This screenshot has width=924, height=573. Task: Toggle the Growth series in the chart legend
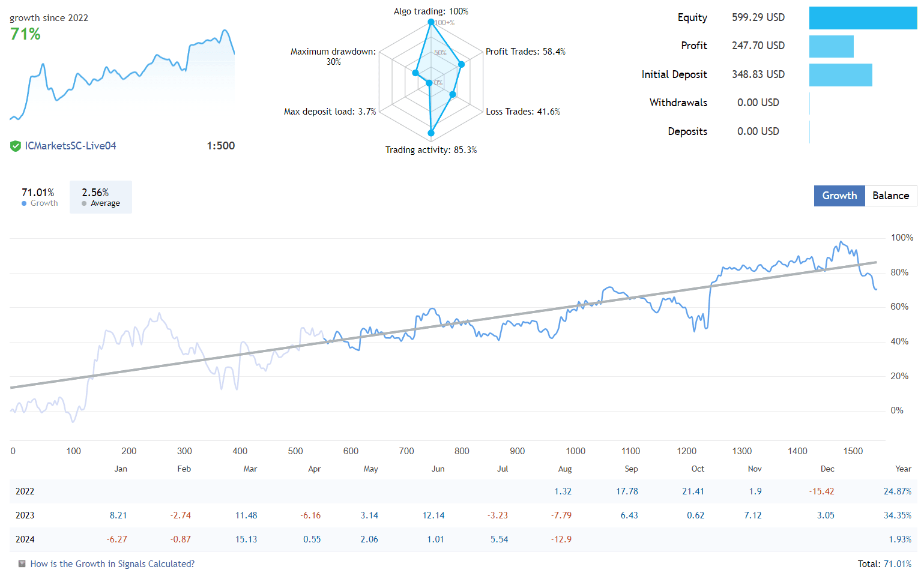(x=38, y=197)
